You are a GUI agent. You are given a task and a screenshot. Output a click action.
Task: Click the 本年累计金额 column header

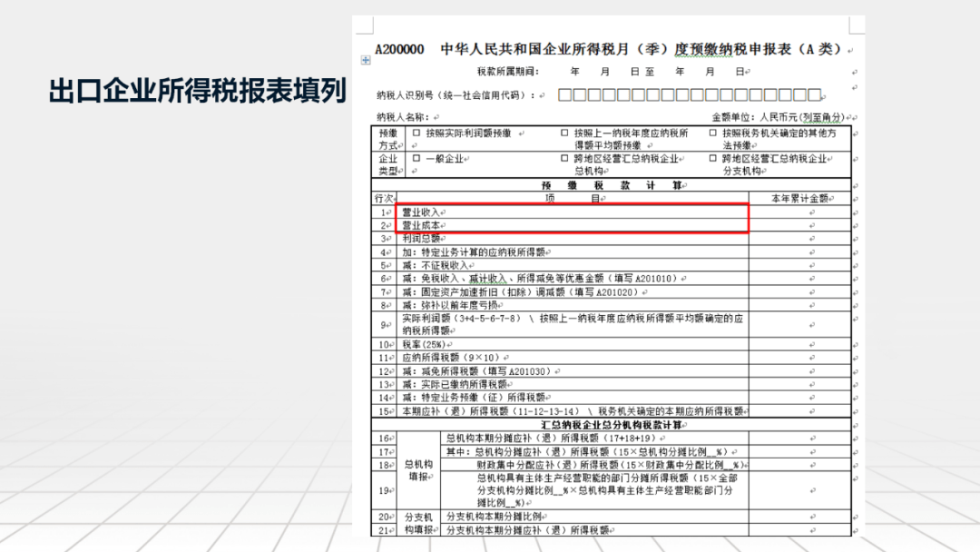pyautogui.click(x=800, y=198)
